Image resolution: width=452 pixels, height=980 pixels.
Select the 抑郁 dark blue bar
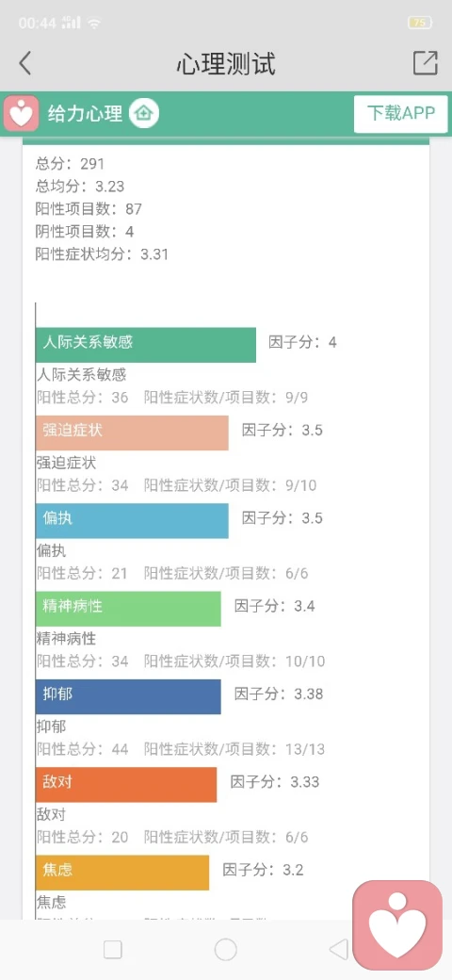[128, 696]
